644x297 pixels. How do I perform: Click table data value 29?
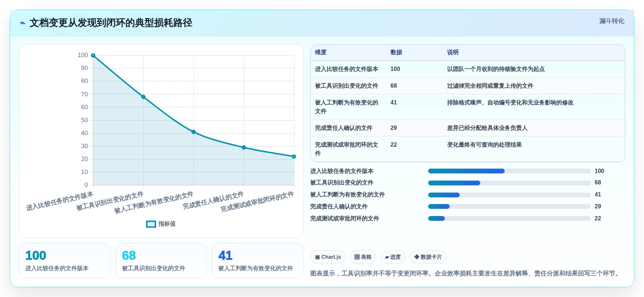394,128
